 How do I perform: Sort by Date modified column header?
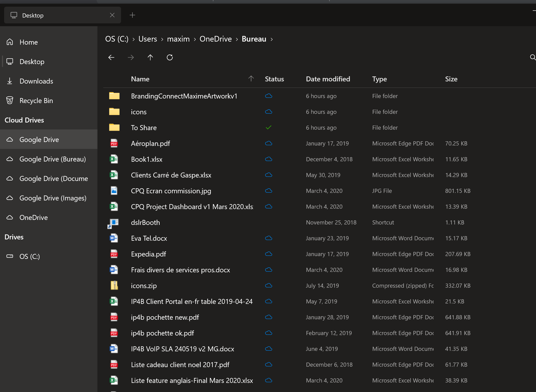pos(328,79)
